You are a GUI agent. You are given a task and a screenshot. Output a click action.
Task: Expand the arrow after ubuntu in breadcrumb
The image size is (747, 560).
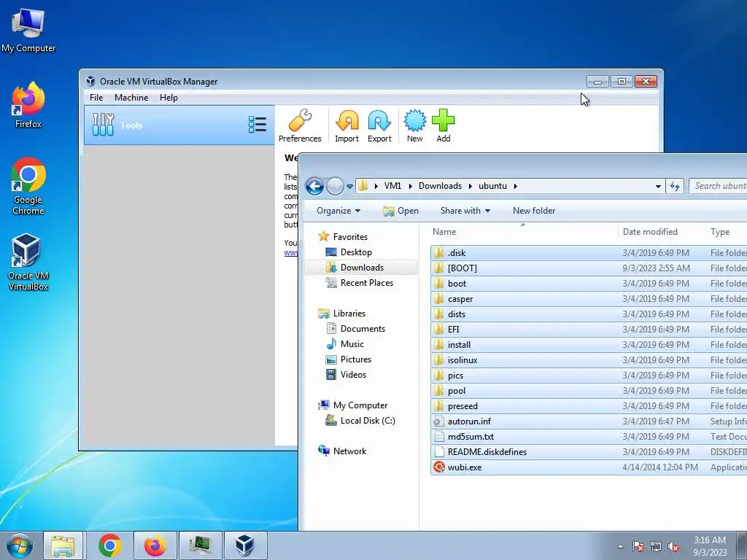[516, 186]
